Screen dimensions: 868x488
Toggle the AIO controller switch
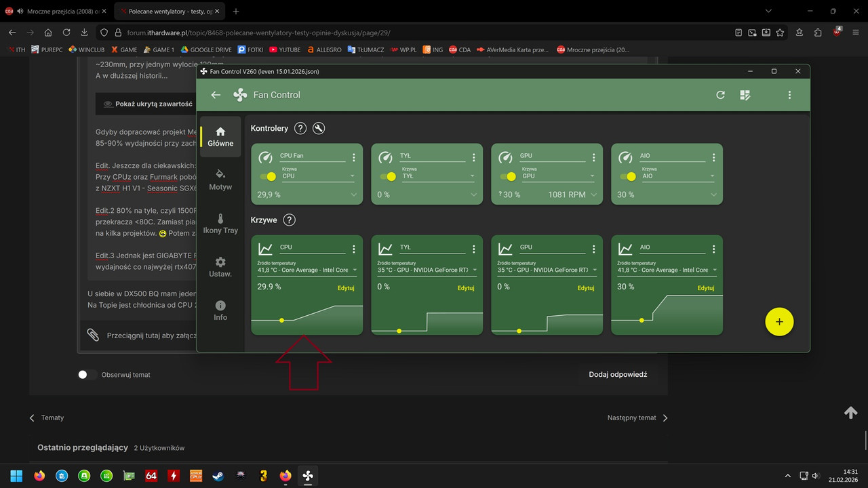(629, 176)
